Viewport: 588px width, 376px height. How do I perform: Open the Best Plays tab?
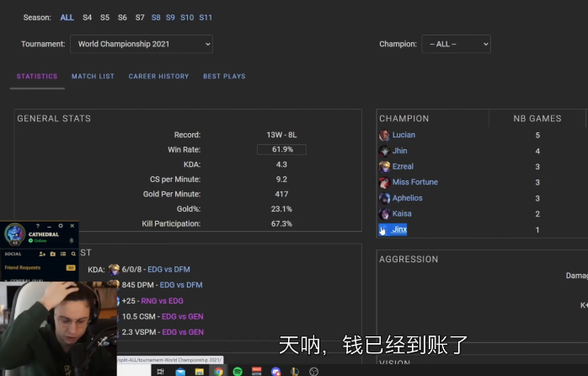pyautogui.click(x=224, y=76)
